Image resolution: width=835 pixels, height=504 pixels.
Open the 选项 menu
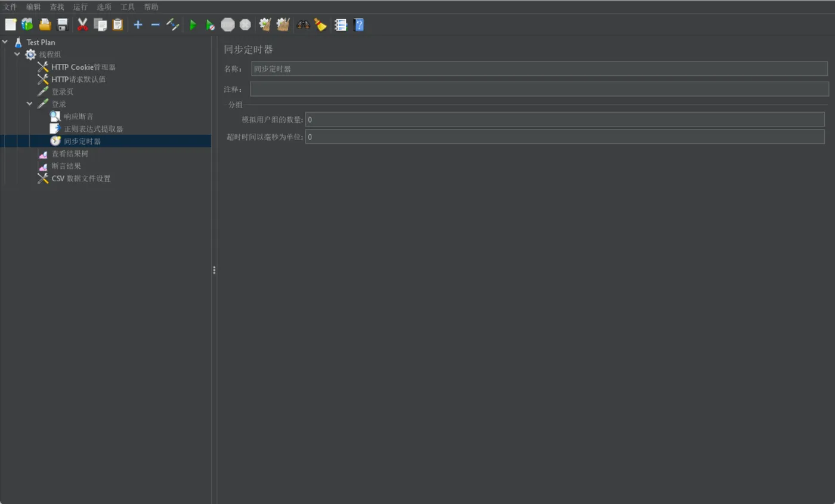(104, 7)
